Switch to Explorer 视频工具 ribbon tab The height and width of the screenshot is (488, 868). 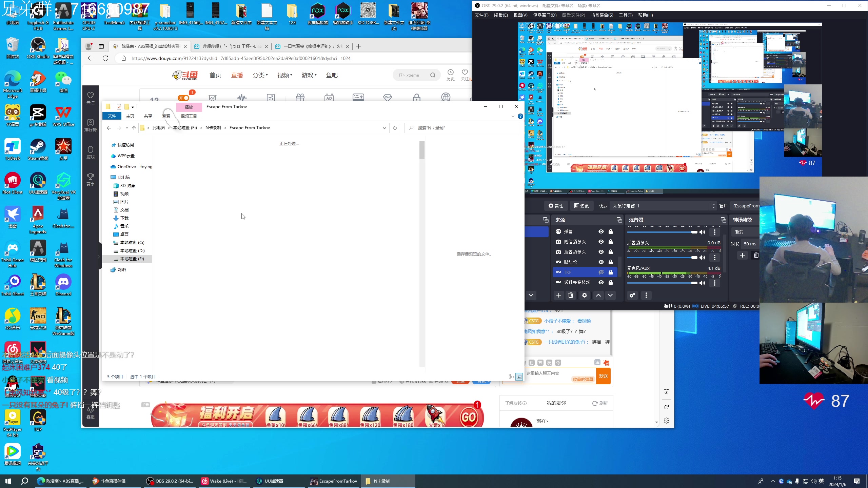189,116
